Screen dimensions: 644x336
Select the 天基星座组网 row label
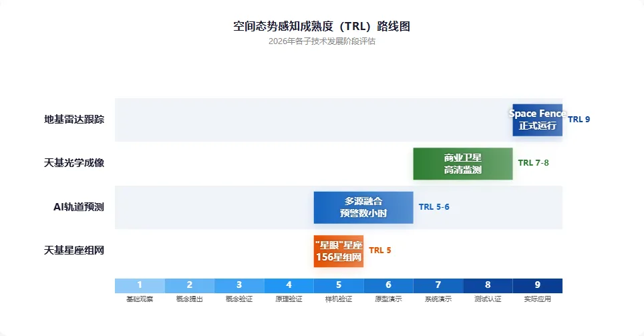click(74, 250)
